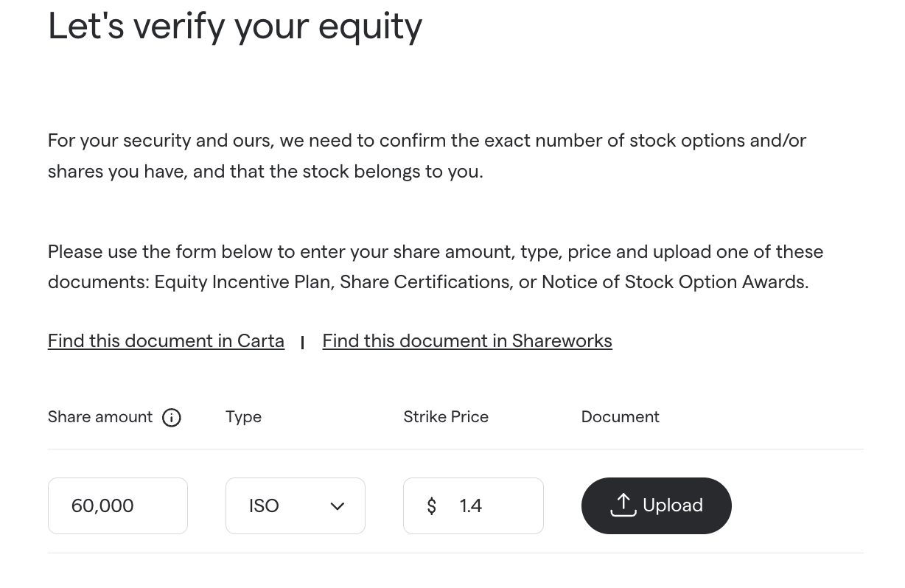Click the upload arrow icon
Screen dimensions: 905x588
[623, 505]
